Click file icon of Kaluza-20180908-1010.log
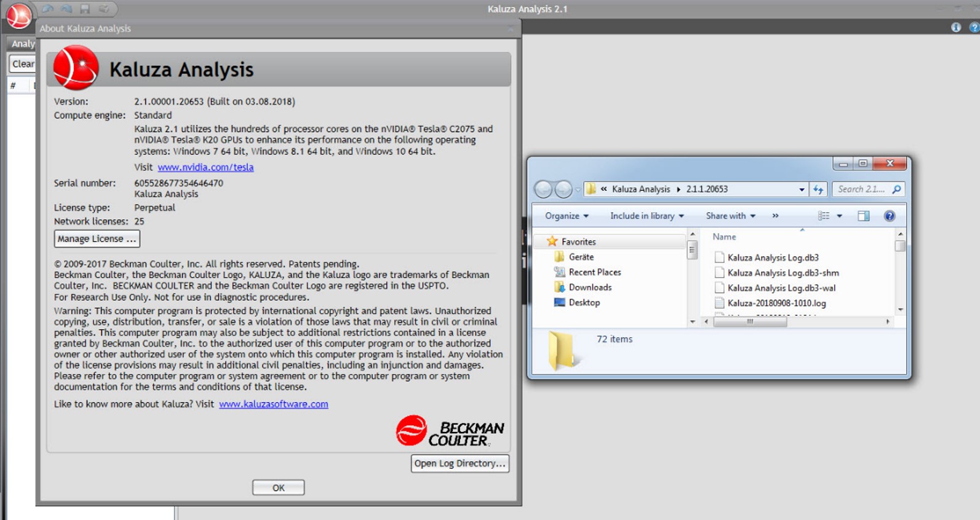Viewport: 980px width, 520px height. [719, 303]
